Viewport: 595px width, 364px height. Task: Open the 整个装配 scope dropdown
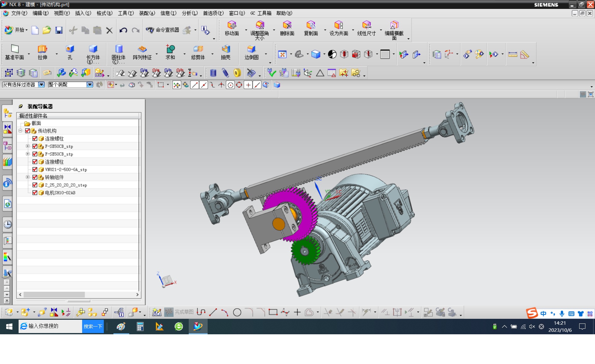click(90, 84)
